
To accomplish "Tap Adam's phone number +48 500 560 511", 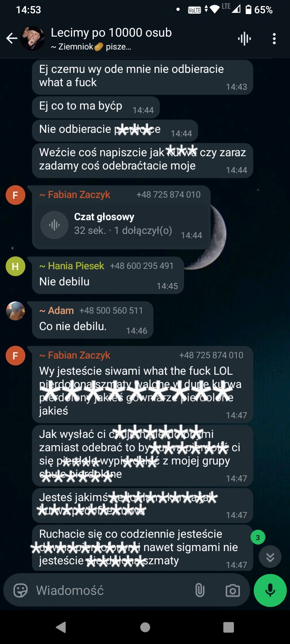I will point(111,311).
